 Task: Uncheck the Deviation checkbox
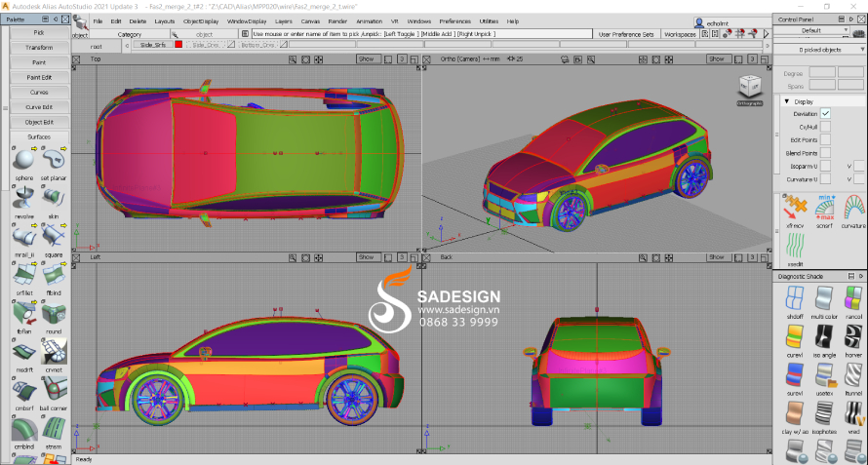pyautogui.click(x=825, y=113)
